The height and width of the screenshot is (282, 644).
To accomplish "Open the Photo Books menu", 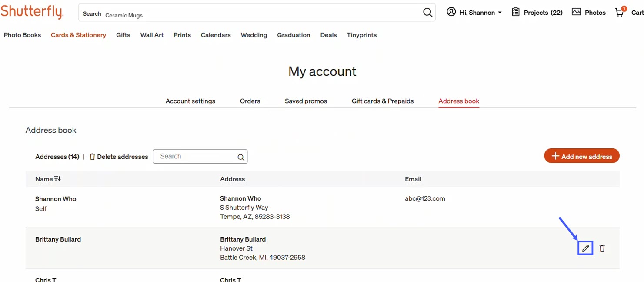I will 22,35.
